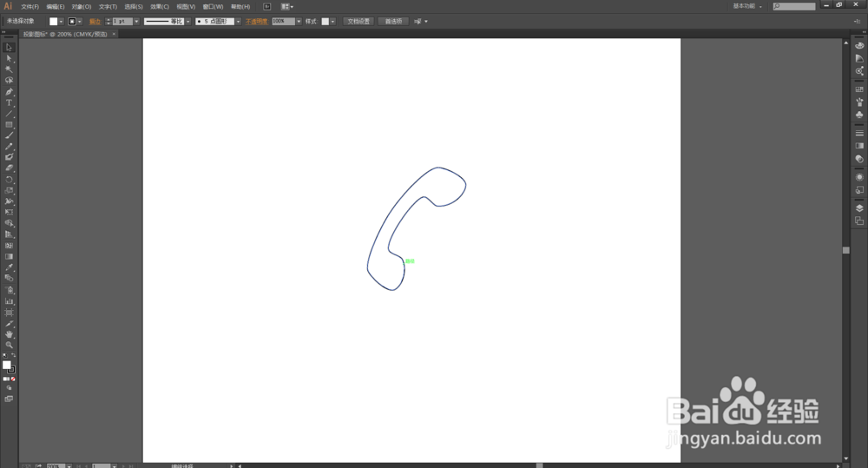Open the stroke color dropdown
The height and width of the screenshot is (468, 868).
click(x=80, y=22)
